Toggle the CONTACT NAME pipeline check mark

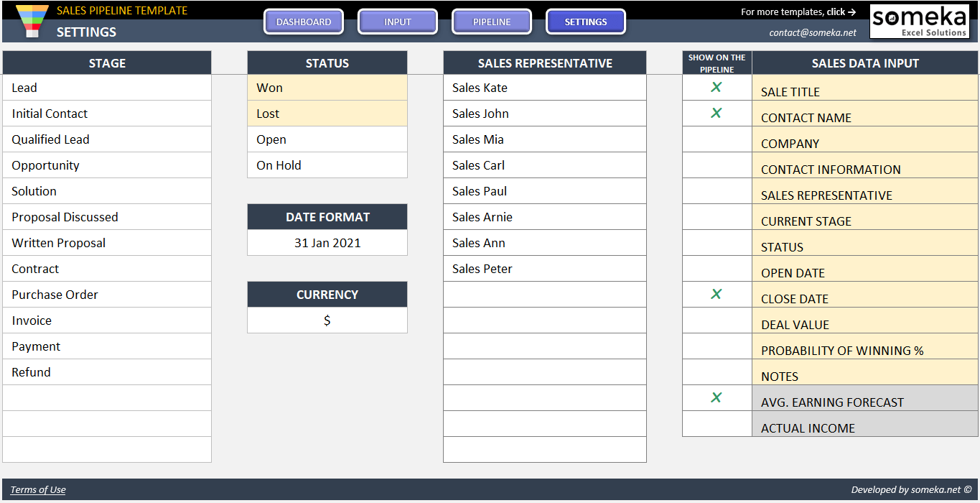pos(717,114)
